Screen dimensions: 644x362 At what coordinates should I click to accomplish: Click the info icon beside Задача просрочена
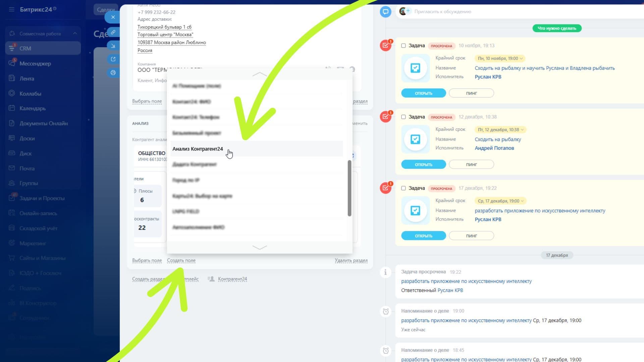point(385,272)
